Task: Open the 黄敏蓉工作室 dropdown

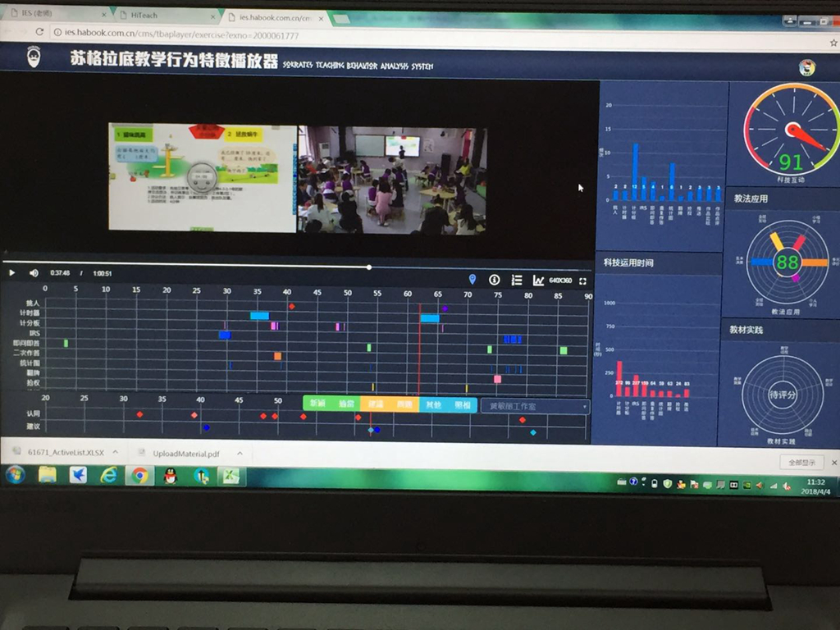Action: click(535, 407)
